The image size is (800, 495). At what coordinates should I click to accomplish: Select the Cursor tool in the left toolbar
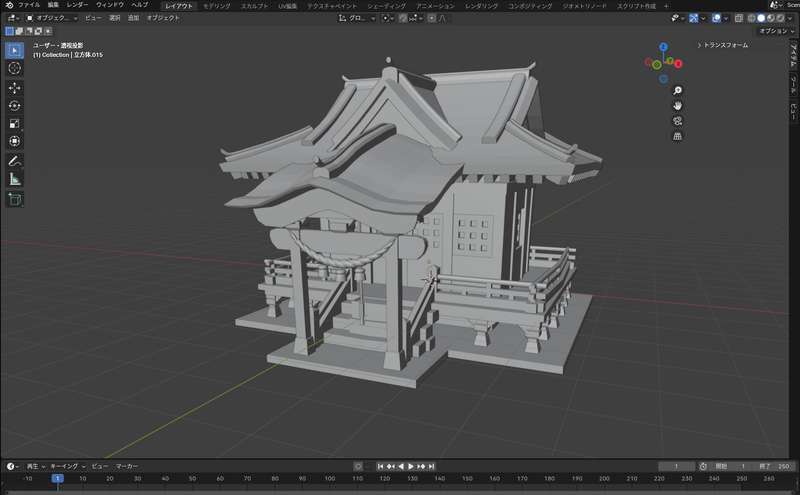tap(14, 68)
